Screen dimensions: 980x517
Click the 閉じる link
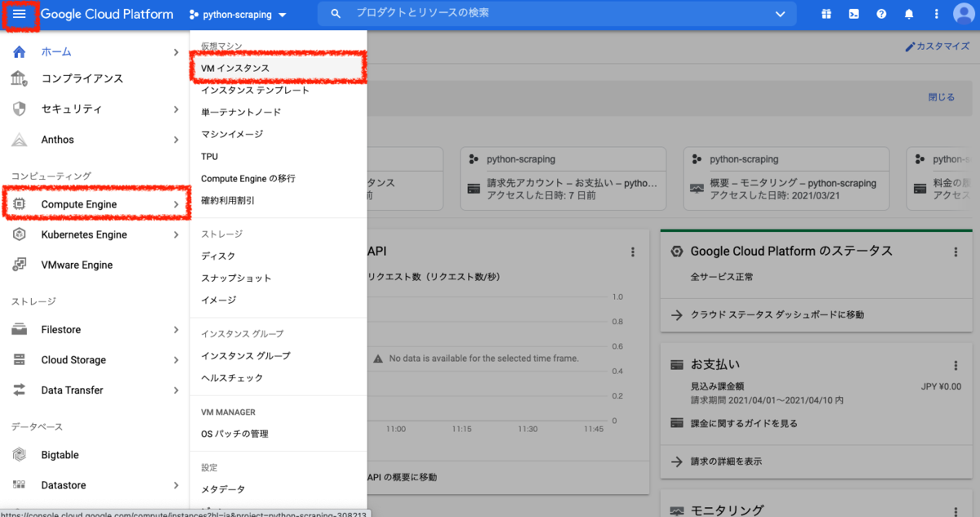tap(941, 96)
